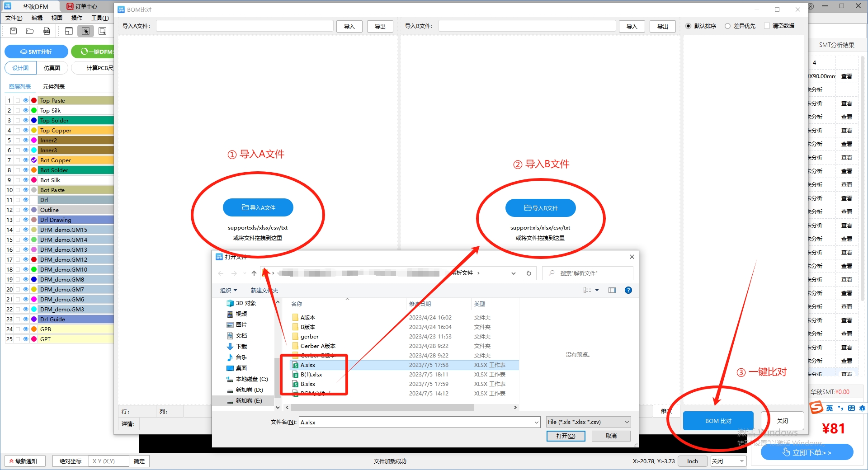Click the panel layout toolbar icon
868x470 pixels.
[69, 31]
